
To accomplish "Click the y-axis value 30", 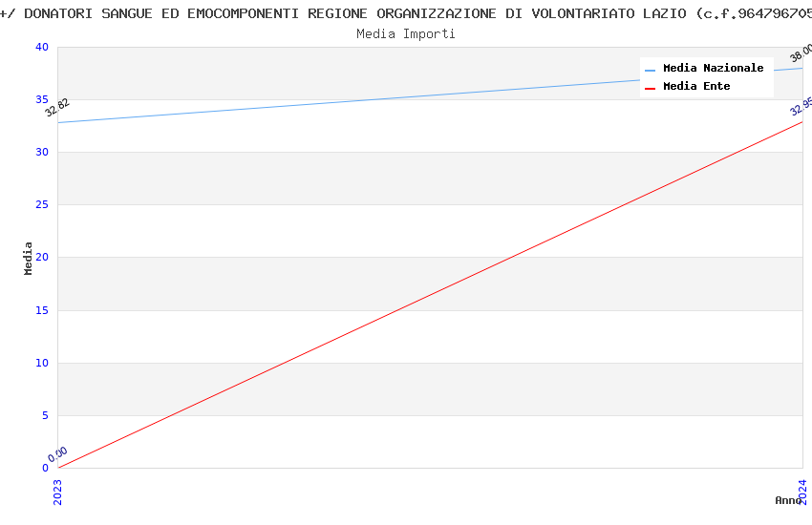I will point(42,152).
